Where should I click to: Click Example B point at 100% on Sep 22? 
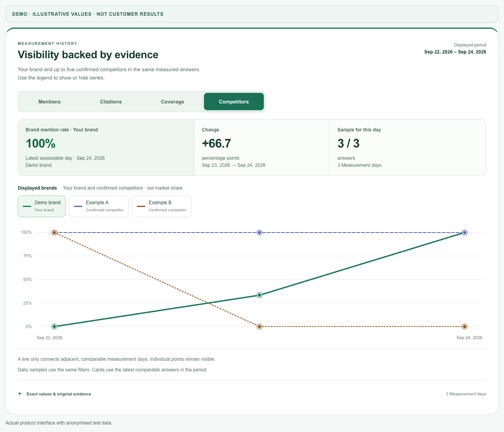(x=54, y=233)
